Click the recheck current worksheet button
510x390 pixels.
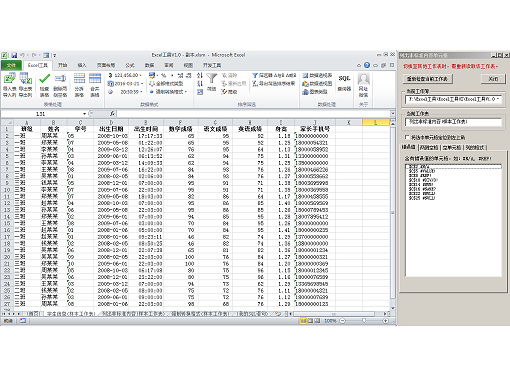428,79
